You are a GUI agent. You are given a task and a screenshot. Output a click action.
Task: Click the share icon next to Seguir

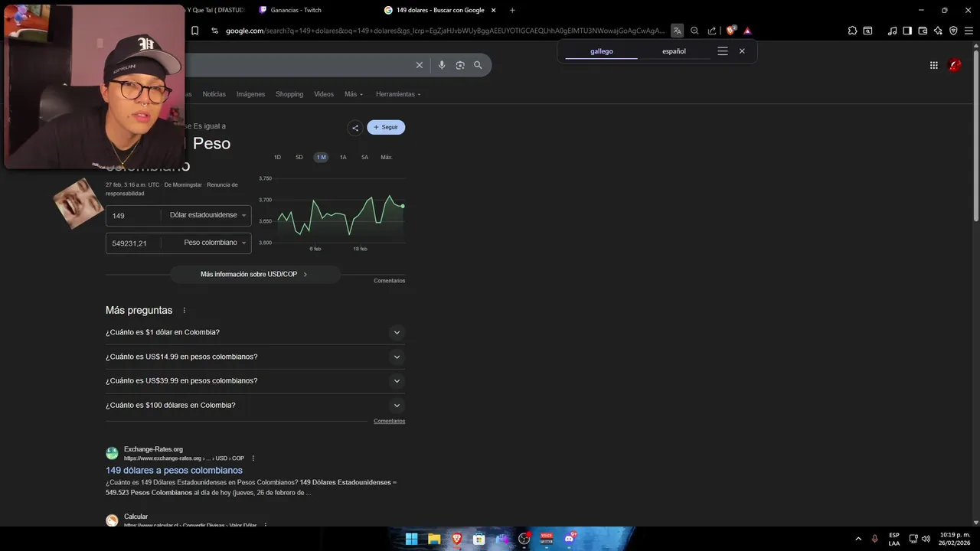click(x=354, y=128)
